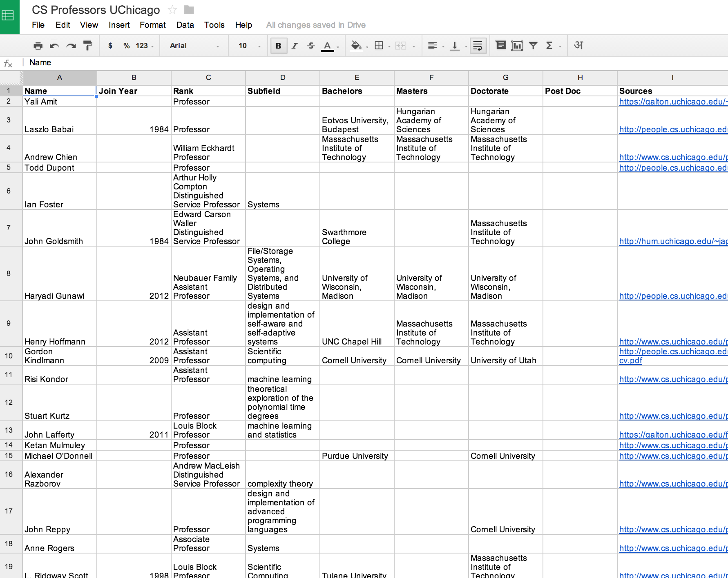Screen dimensions: 728x578
Task: Select the Join Year header cell
Action: coord(134,91)
